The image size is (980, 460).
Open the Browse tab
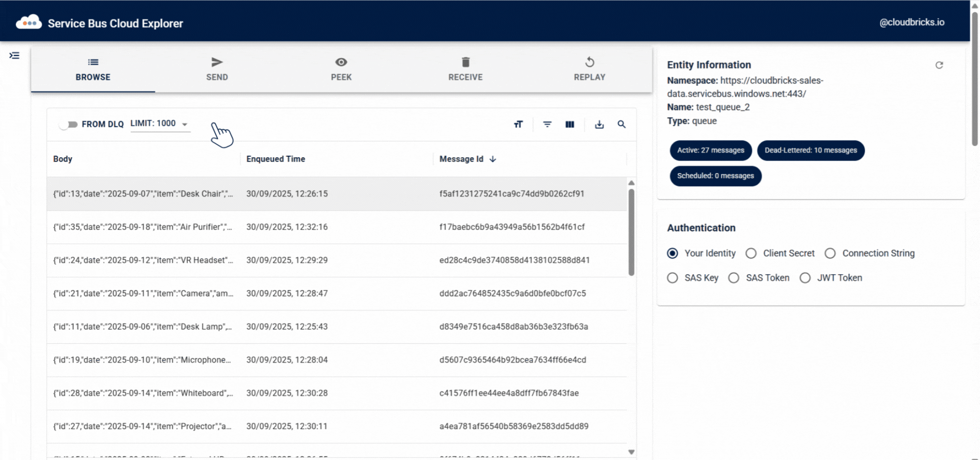pyautogui.click(x=93, y=69)
